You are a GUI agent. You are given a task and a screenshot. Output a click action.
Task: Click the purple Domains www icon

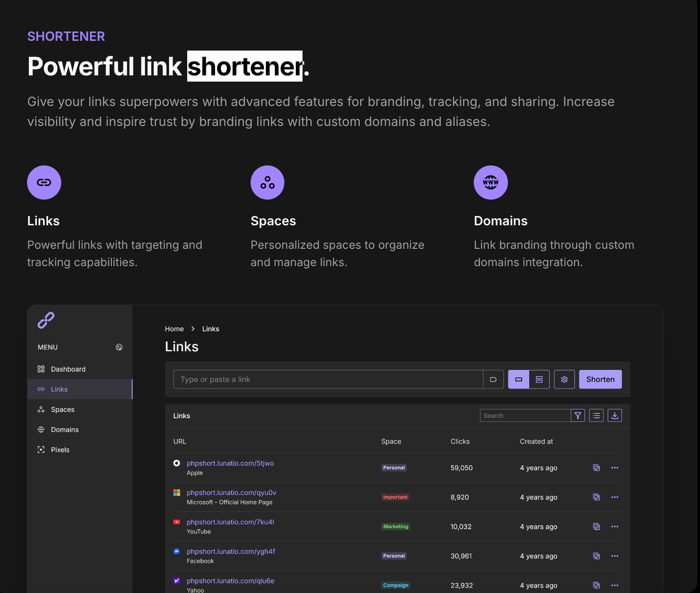491,182
